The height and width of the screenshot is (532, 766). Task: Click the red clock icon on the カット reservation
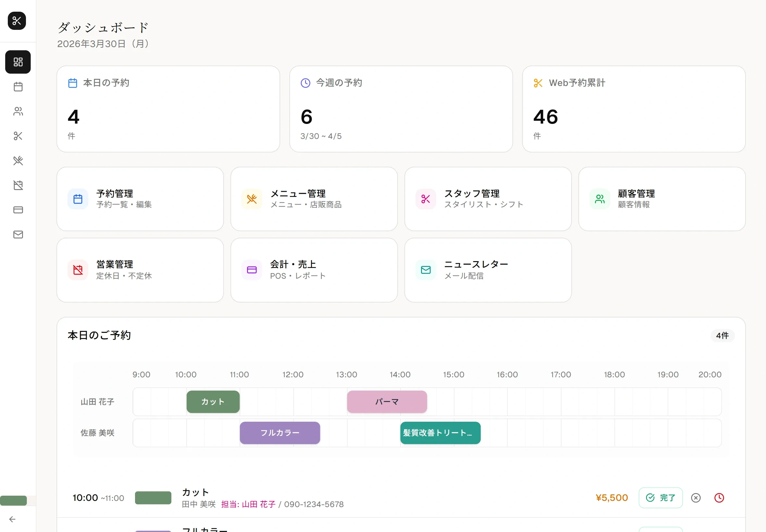[719, 498]
